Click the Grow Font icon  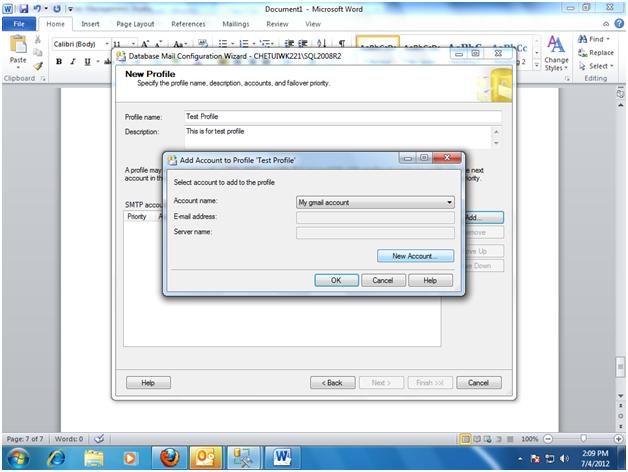coord(145,44)
